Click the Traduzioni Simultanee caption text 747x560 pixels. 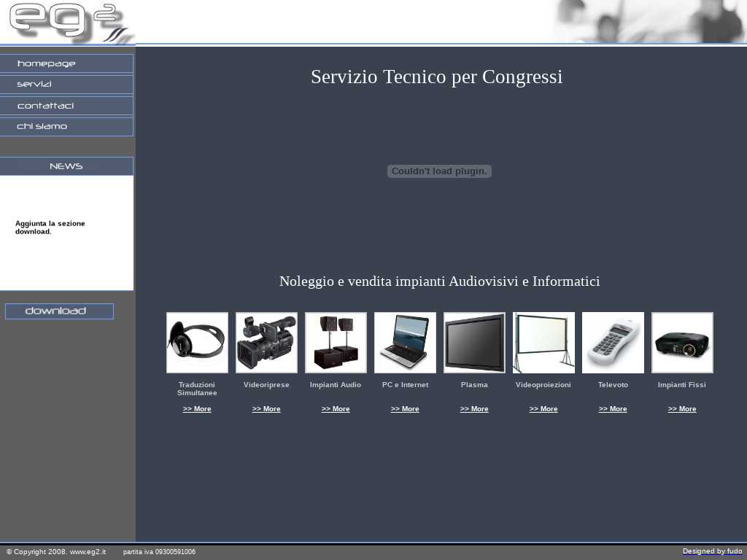pos(197,389)
